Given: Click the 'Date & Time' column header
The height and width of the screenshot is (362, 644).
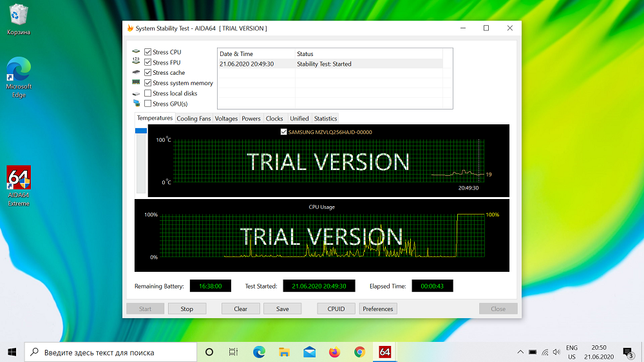Looking at the screenshot, I should pos(256,54).
